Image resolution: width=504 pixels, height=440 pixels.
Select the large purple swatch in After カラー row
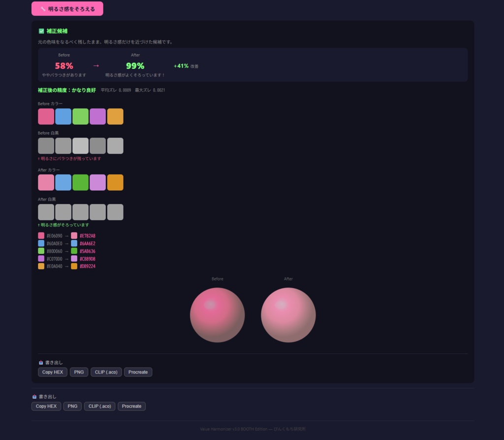[x=98, y=182]
